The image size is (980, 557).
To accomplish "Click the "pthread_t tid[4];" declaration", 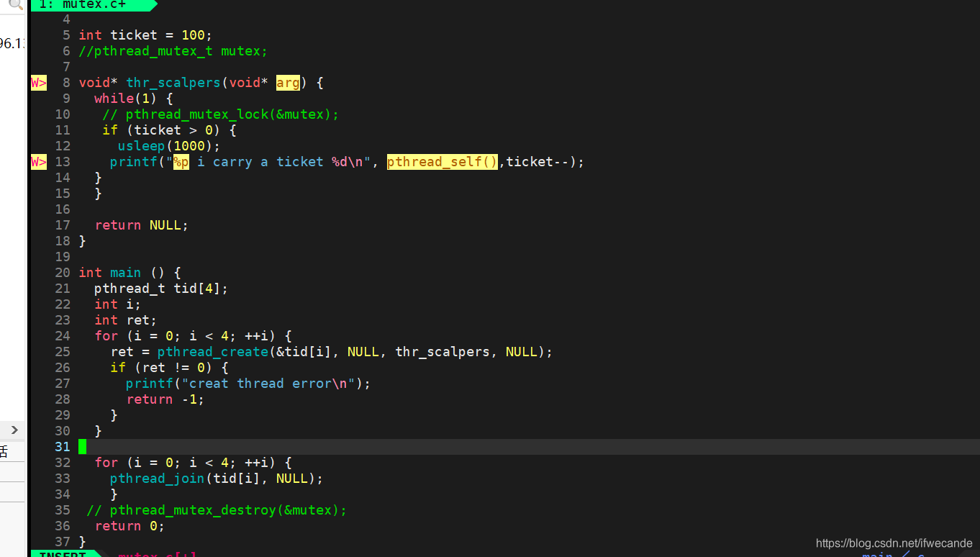I will pyautogui.click(x=161, y=289).
